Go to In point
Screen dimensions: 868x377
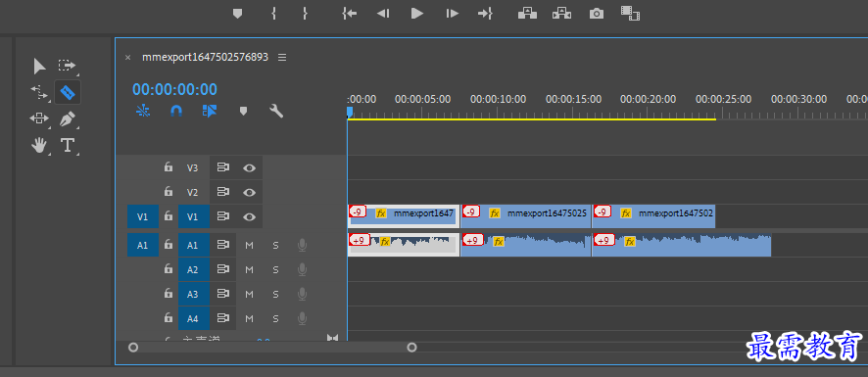pos(350,14)
